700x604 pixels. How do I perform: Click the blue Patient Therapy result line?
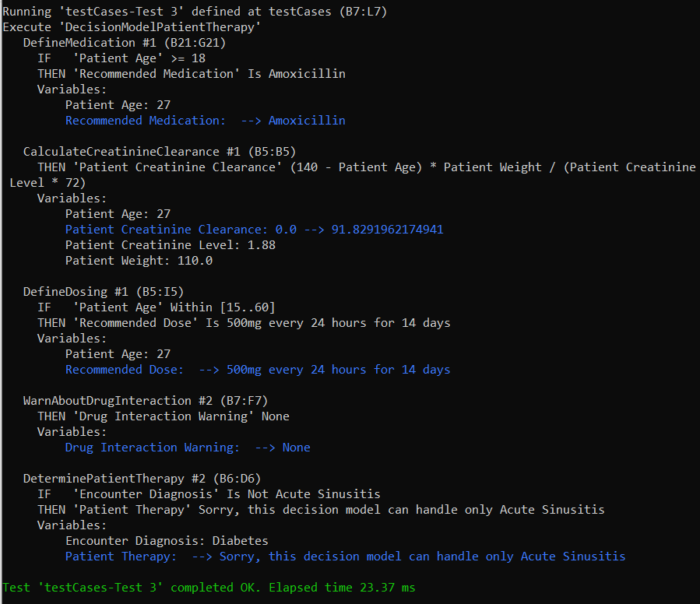click(x=345, y=557)
